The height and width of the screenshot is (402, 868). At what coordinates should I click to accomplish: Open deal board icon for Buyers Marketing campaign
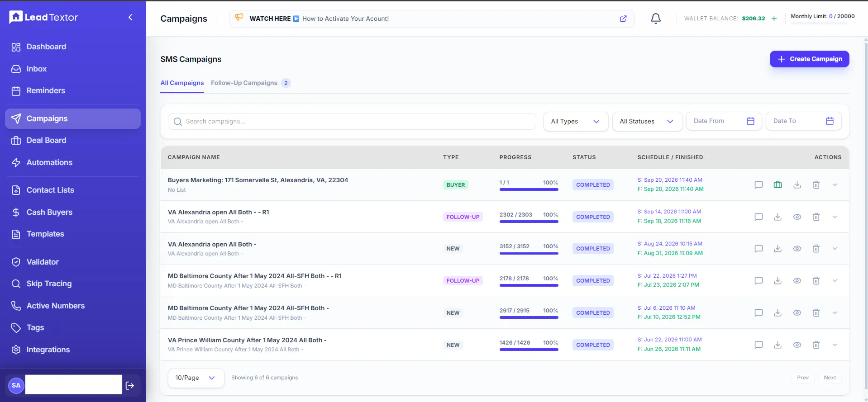777,184
